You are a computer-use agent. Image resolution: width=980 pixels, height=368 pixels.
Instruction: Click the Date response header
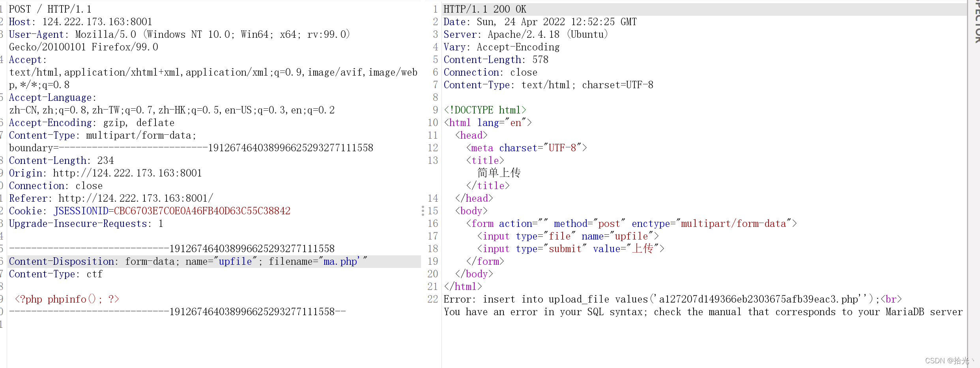[540, 22]
